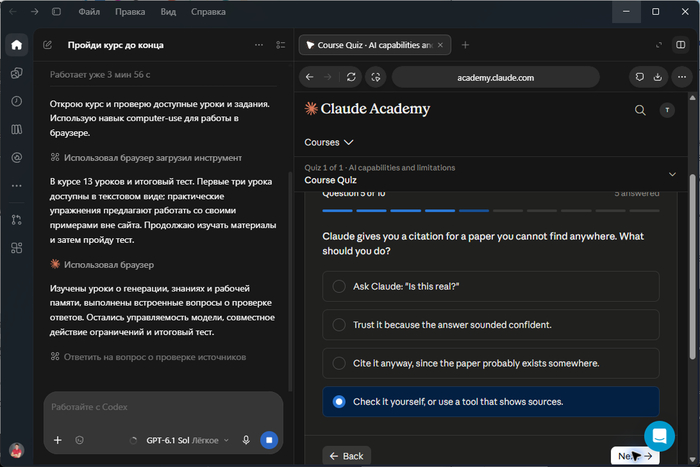
Task: Click the academy.claude.com address bar
Action: tap(496, 77)
